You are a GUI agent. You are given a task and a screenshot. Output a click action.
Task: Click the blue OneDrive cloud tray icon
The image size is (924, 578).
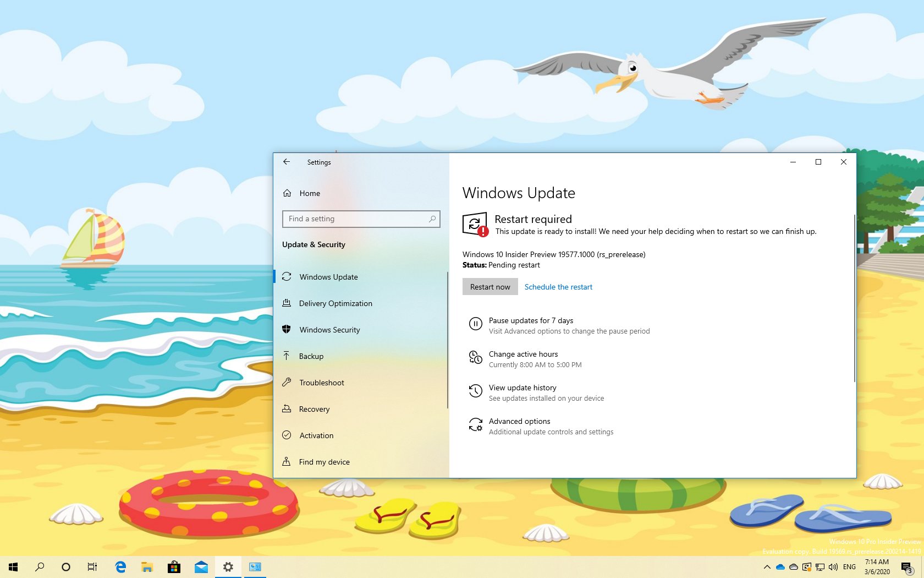point(780,567)
